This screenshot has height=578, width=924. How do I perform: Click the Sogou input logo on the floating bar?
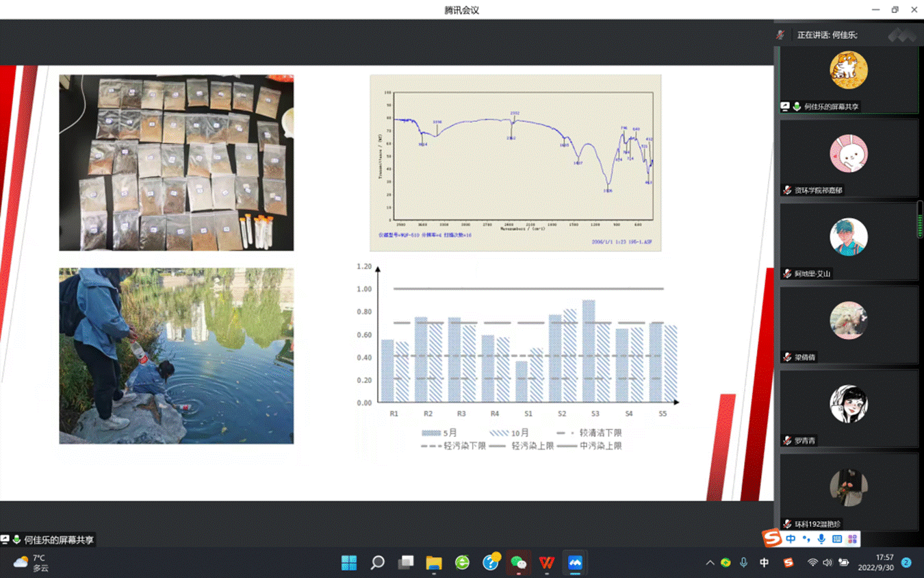pos(773,540)
